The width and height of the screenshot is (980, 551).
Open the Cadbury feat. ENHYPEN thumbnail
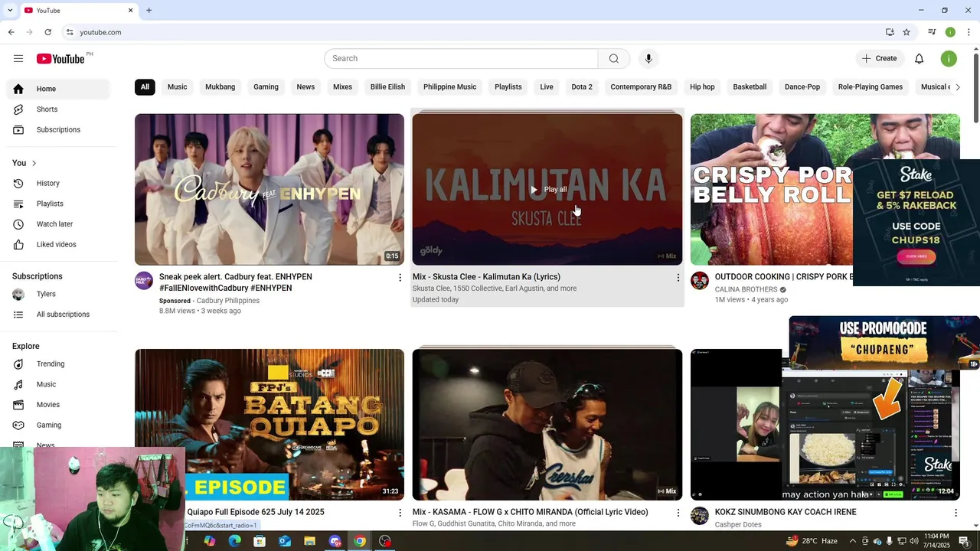[x=269, y=190]
